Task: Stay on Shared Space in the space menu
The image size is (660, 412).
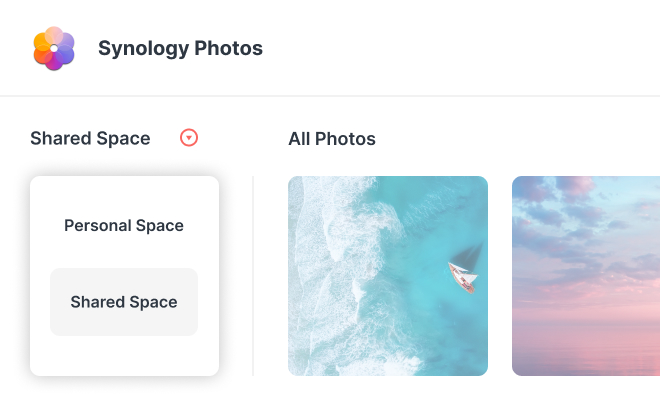Action: pos(124,302)
